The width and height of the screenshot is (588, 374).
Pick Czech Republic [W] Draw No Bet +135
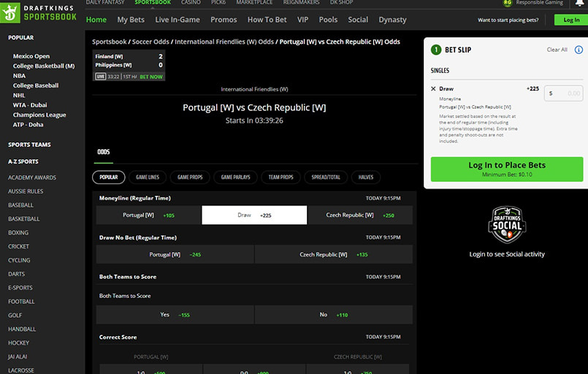[x=334, y=254]
